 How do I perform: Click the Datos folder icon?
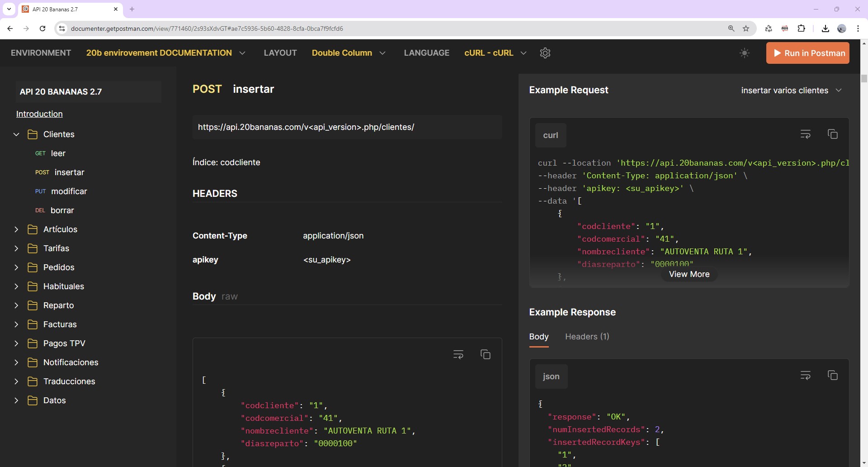33,400
